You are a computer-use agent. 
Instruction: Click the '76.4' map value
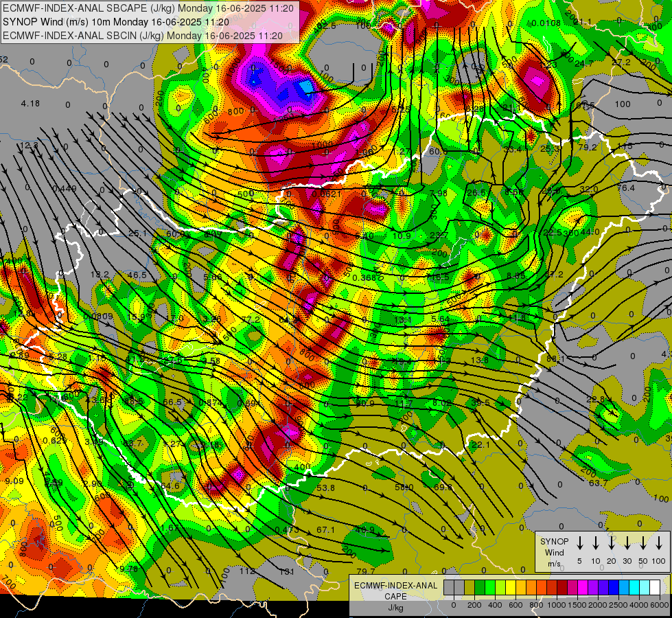click(626, 188)
